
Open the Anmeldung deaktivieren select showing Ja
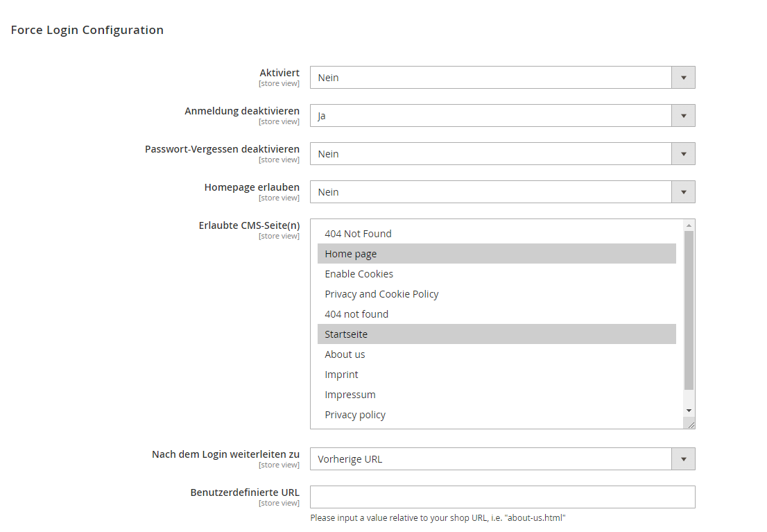[502, 116]
